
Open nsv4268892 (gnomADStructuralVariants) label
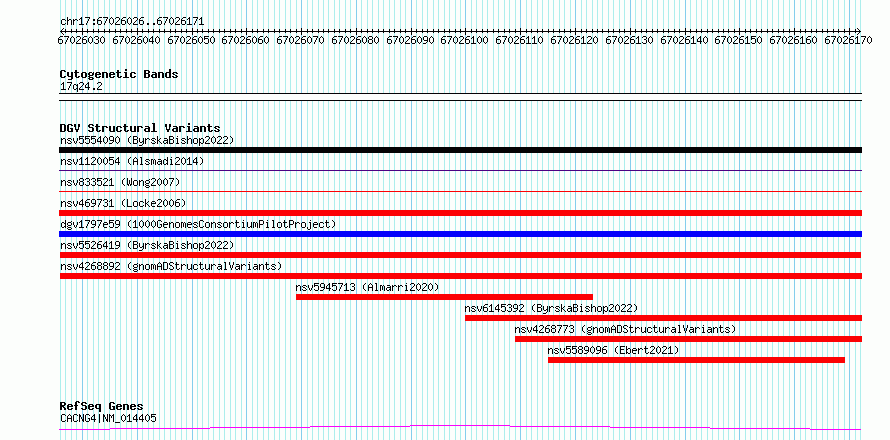[x=171, y=266]
